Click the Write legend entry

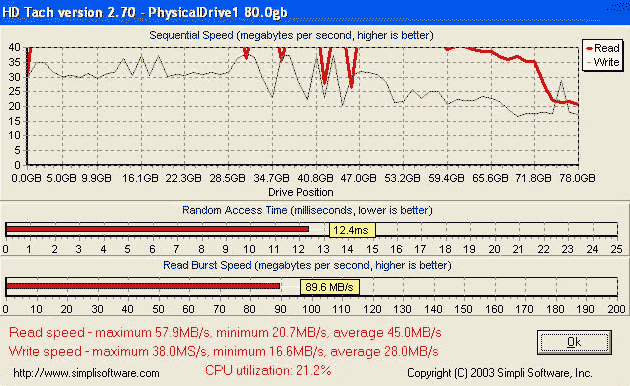tap(603, 62)
